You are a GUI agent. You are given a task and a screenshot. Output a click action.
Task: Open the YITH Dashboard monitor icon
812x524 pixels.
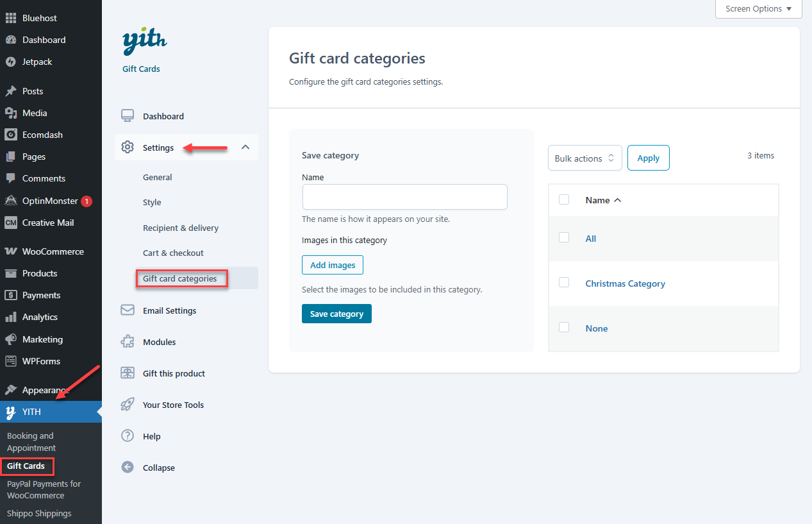[127, 115]
